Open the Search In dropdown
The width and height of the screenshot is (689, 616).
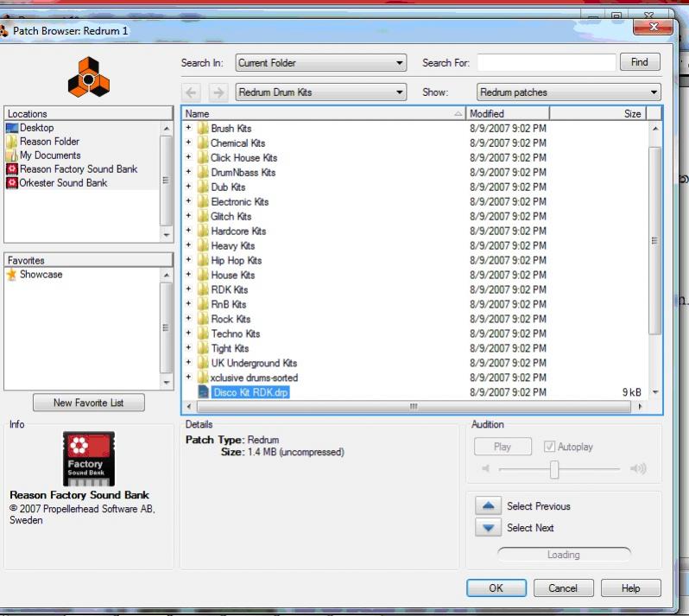[321, 63]
